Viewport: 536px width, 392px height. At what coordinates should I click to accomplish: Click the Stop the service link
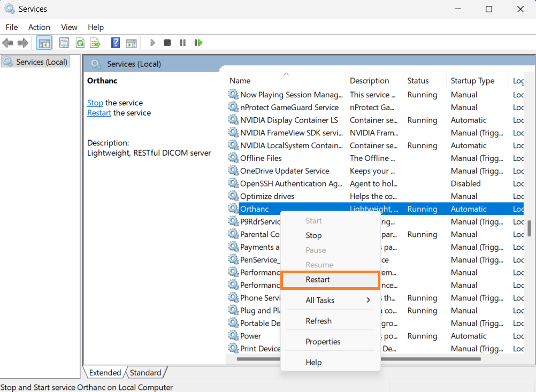point(95,103)
